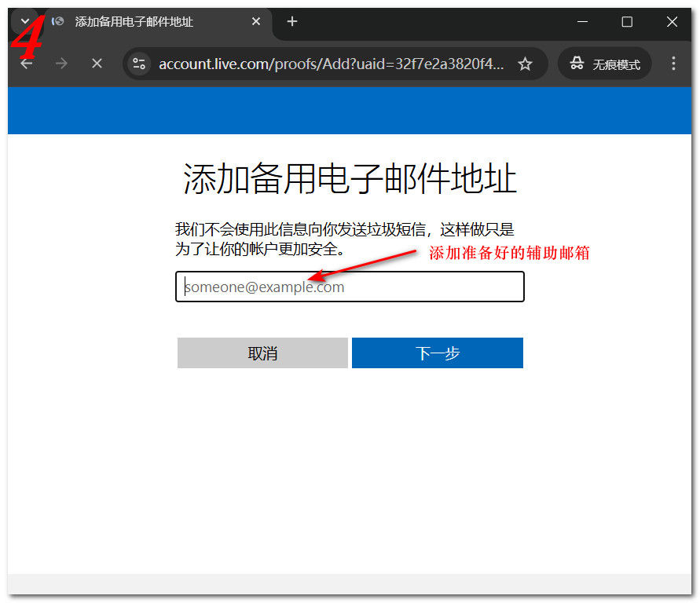Image resolution: width=700 pixels, height=603 pixels.
Task: Open the incognito mode indicator (无痕模式)
Action: (604, 64)
